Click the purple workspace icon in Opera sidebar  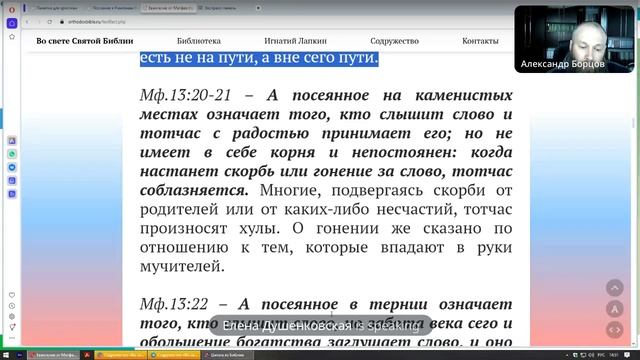[12, 23]
